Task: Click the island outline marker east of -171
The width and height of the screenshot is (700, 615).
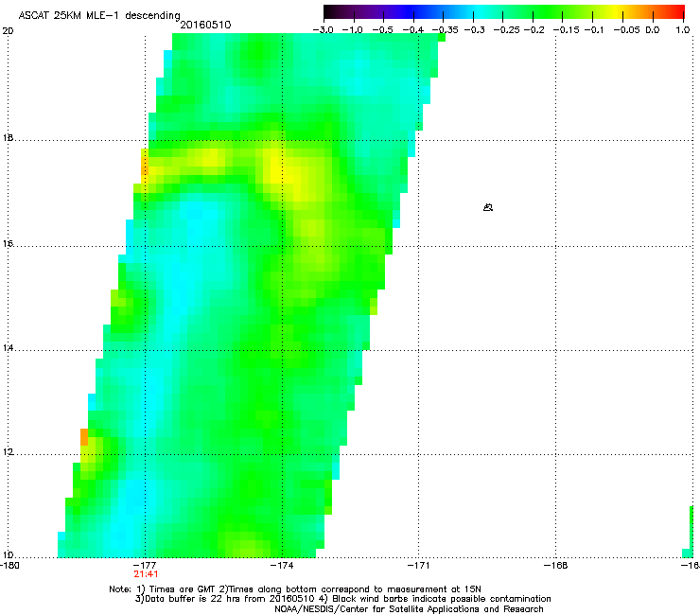Action: click(x=488, y=207)
